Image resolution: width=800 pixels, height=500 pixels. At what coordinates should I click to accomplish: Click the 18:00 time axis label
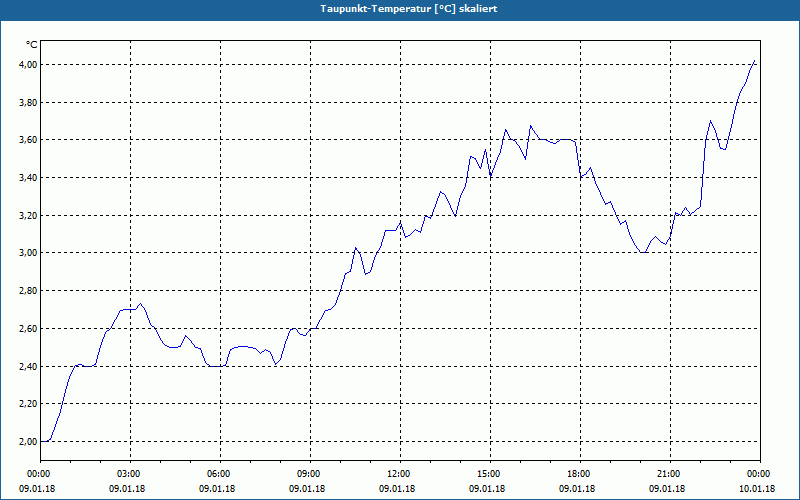tap(581, 474)
